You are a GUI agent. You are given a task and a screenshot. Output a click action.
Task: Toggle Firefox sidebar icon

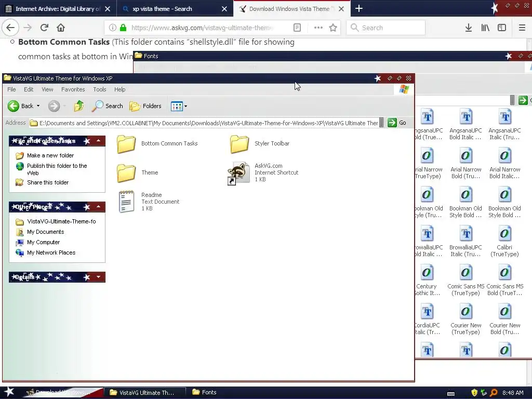pos(502,28)
